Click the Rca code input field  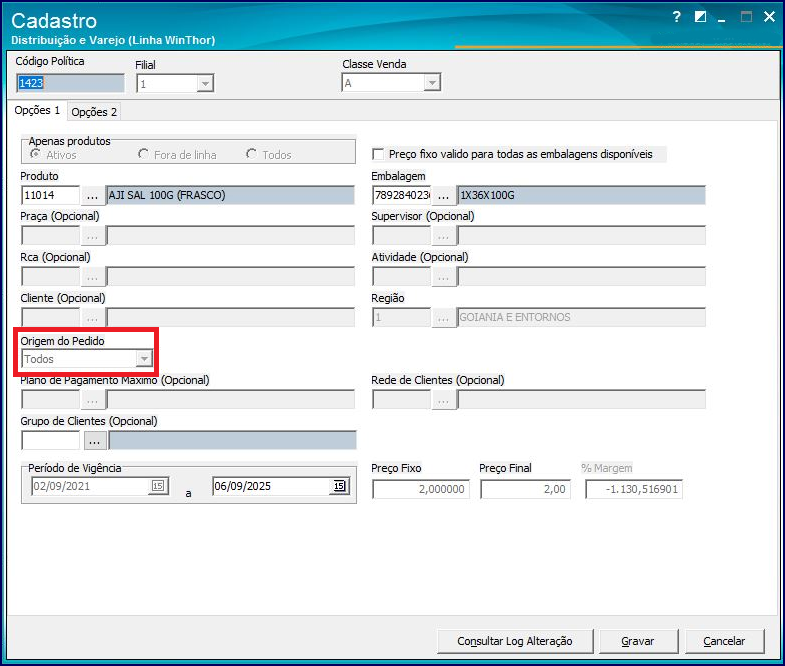[51, 277]
